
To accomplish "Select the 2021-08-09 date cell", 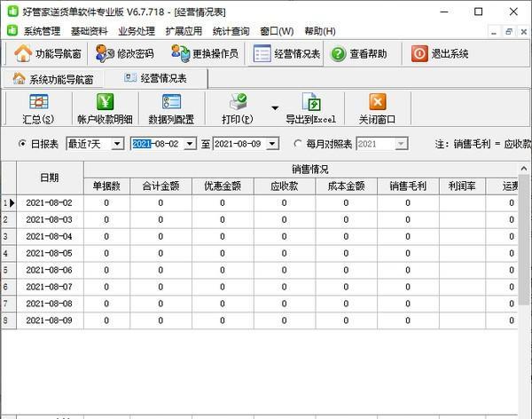I will [50, 320].
